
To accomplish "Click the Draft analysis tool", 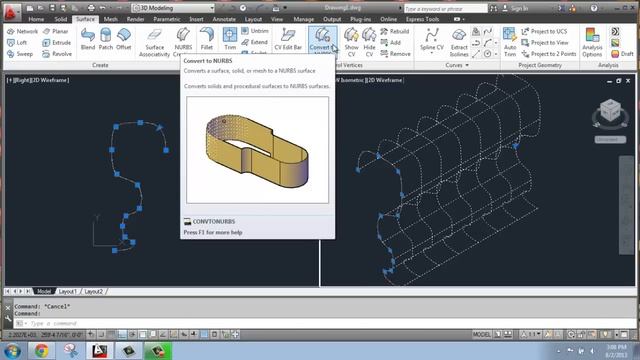I will [623, 54].
